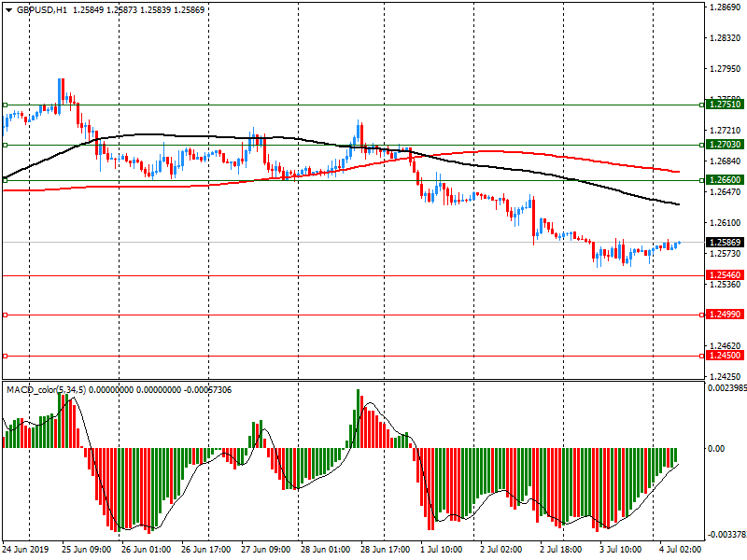
Task: Click the black current price tag 1.25869
Action: click(x=725, y=243)
